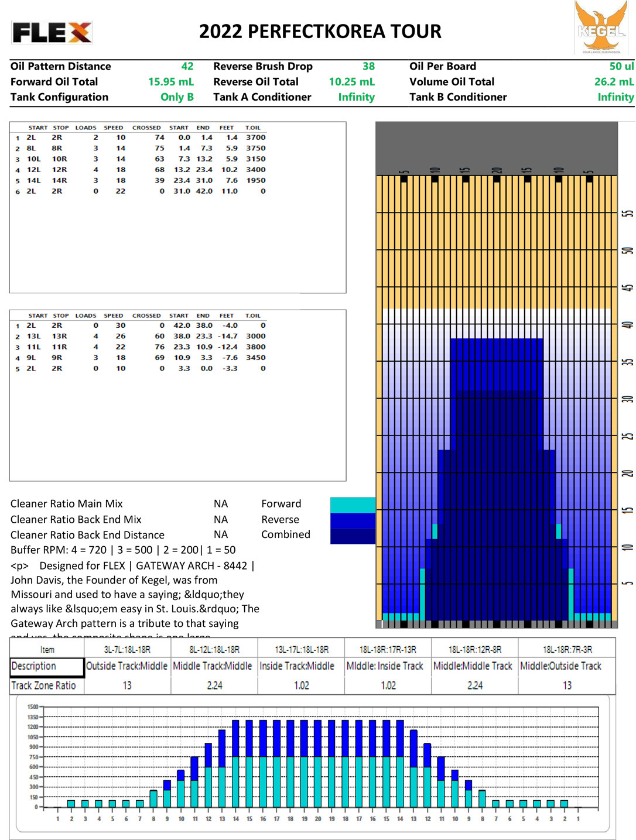This screenshot has width=636, height=840.
Task: Click T.OIL value 1950 in forward table
Action: (255, 180)
